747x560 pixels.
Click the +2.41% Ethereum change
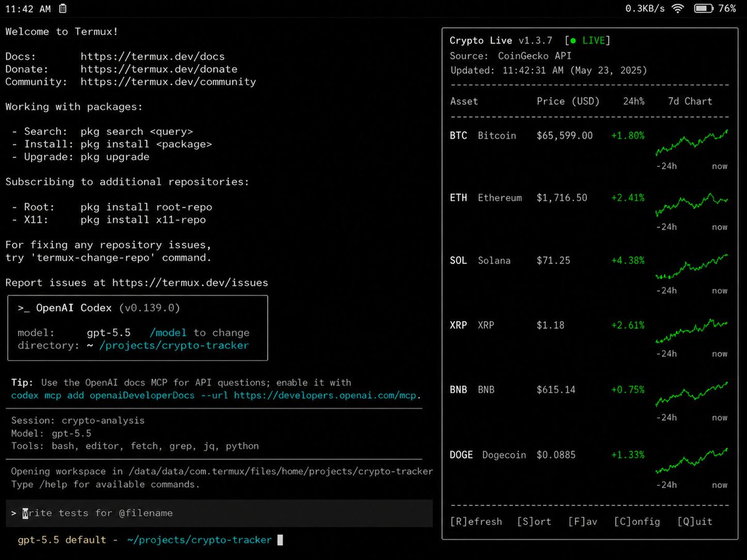tap(627, 198)
